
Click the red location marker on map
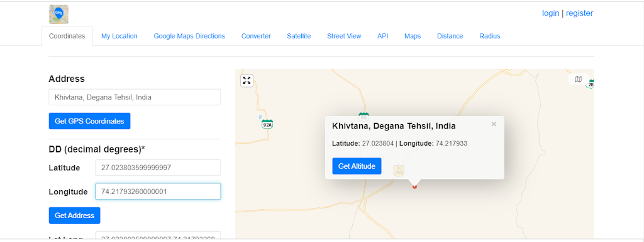[414, 187]
